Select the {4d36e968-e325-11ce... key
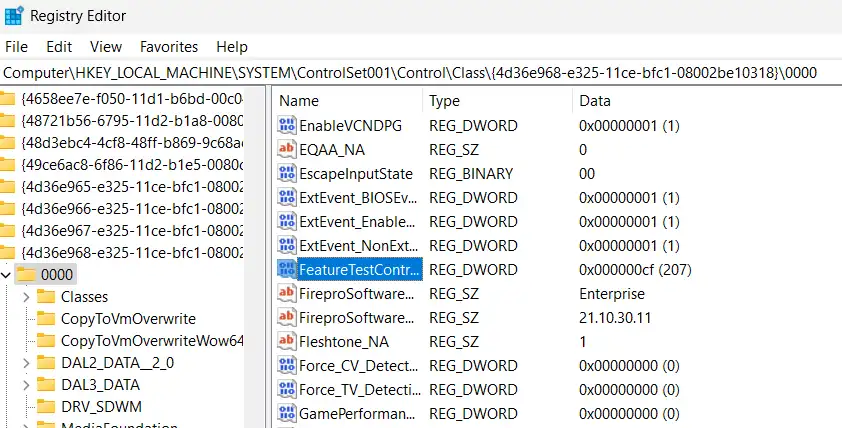This screenshot has width=842, height=428. pos(132,253)
